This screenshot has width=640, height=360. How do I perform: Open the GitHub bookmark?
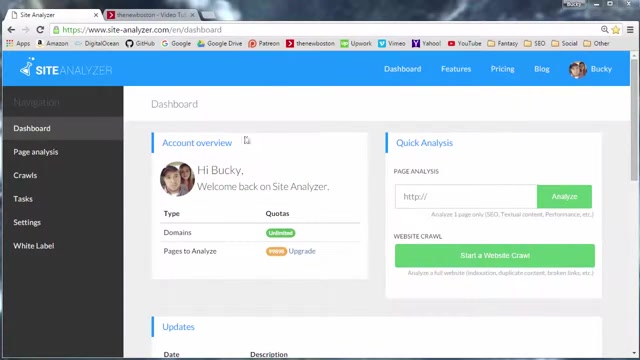(x=140, y=43)
